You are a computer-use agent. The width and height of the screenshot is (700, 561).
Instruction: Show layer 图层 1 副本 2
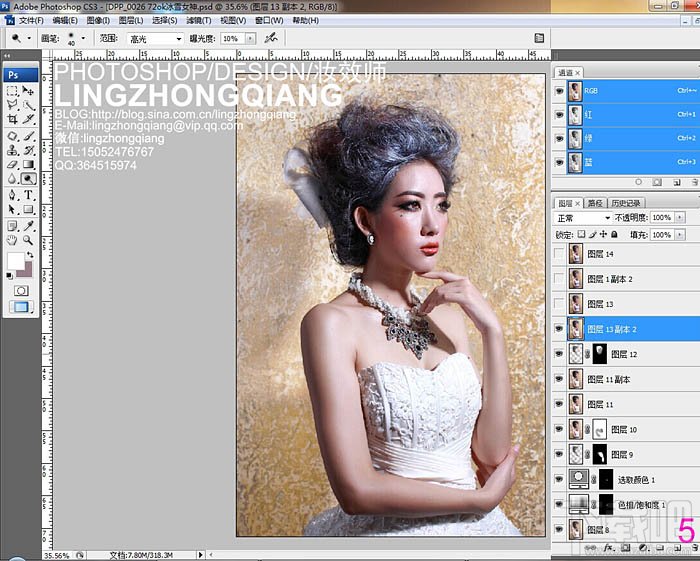(559, 279)
